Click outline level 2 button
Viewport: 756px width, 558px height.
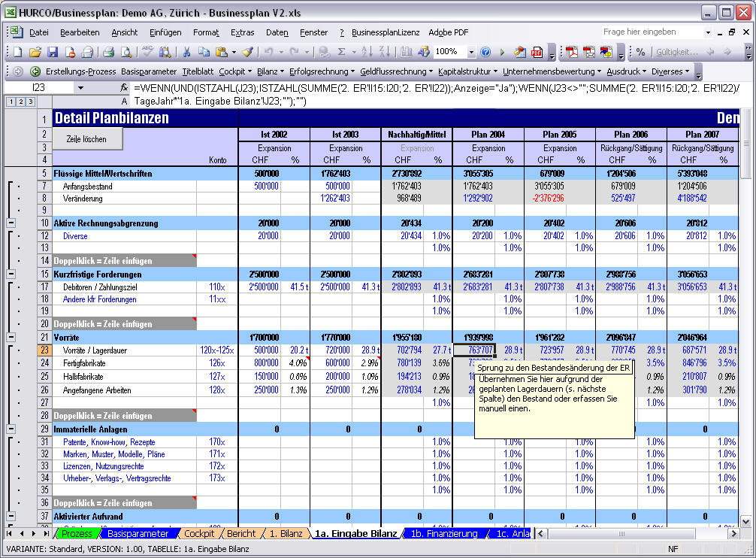19,101
